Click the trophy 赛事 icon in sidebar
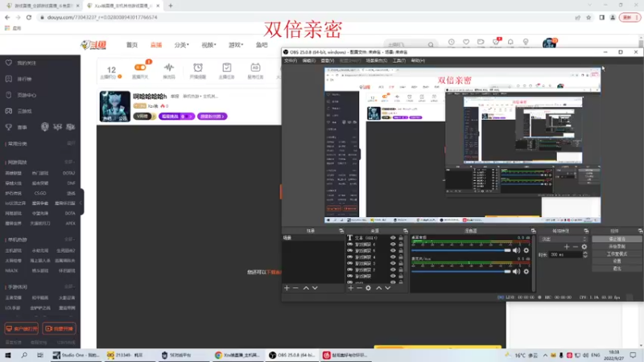This screenshot has height=362, width=644. tap(9, 127)
